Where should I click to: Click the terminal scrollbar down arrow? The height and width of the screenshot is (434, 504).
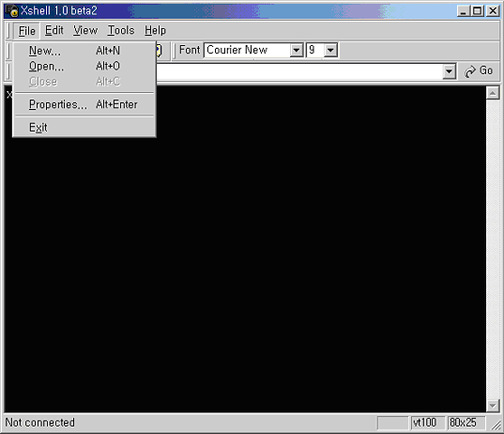click(493, 406)
